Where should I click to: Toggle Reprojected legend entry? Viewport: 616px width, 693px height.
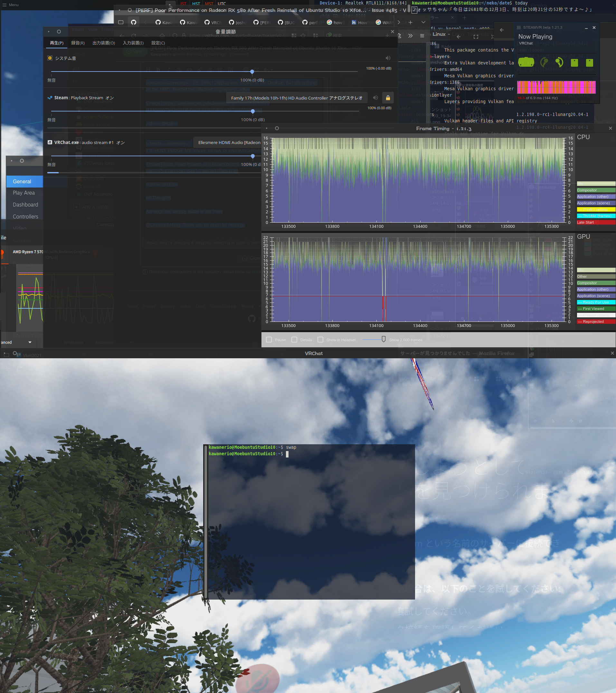pos(596,322)
